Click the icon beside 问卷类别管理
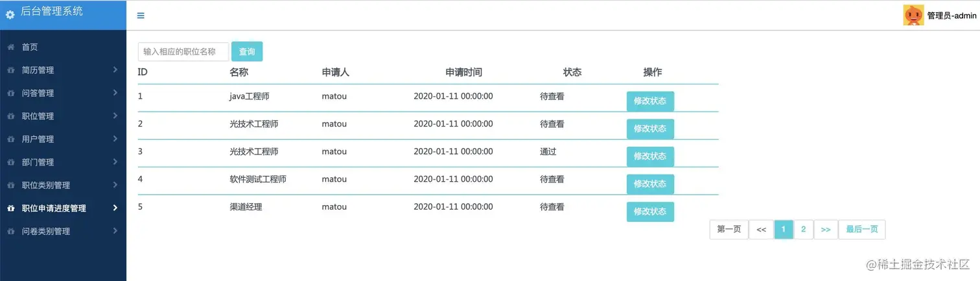Viewport: 980px width, 281px height. click(x=10, y=232)
